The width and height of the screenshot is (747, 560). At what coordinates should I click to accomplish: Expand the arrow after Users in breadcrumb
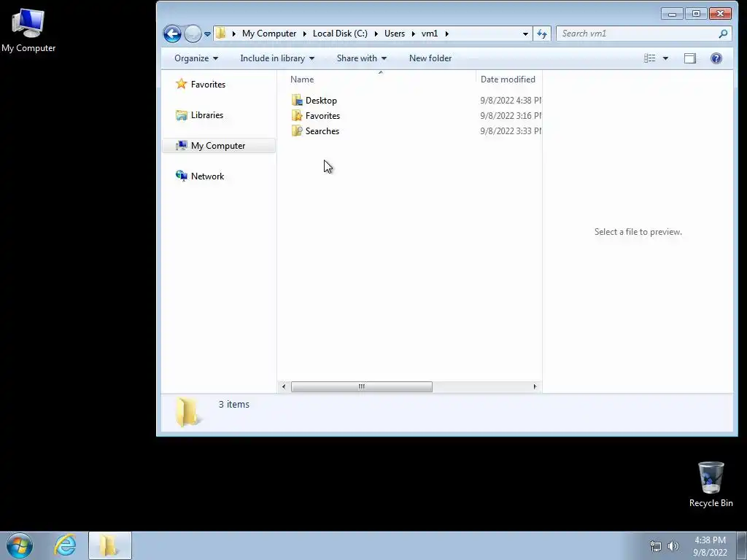413,34
